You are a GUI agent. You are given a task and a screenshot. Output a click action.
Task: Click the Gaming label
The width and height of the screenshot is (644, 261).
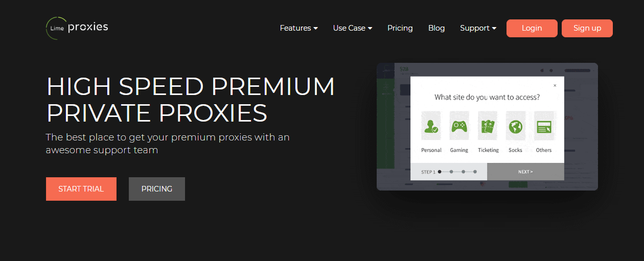459,150
